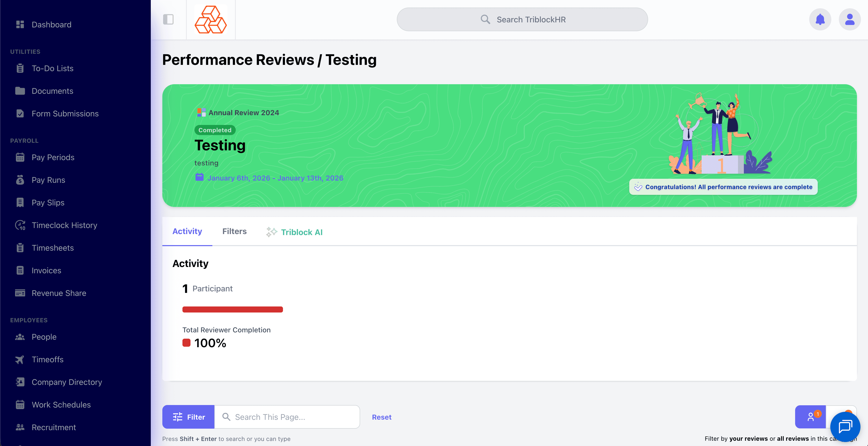Click the purple Filter button

click(188, 417)
